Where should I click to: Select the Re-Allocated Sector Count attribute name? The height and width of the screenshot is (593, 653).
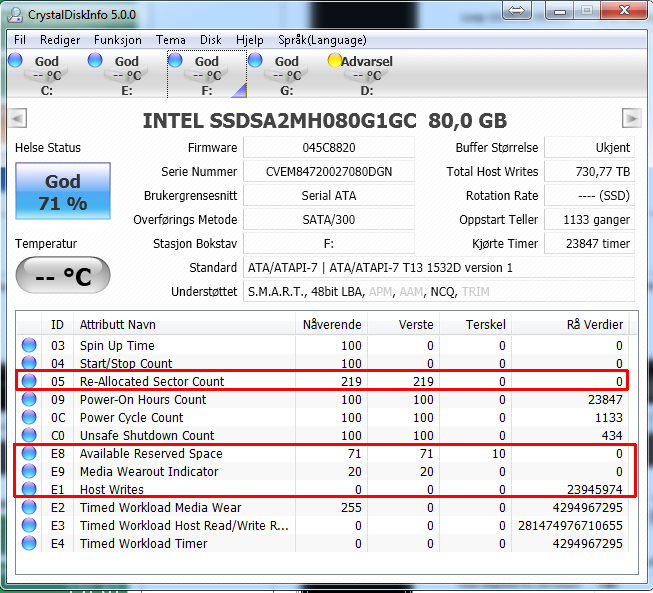pos(152,381)
